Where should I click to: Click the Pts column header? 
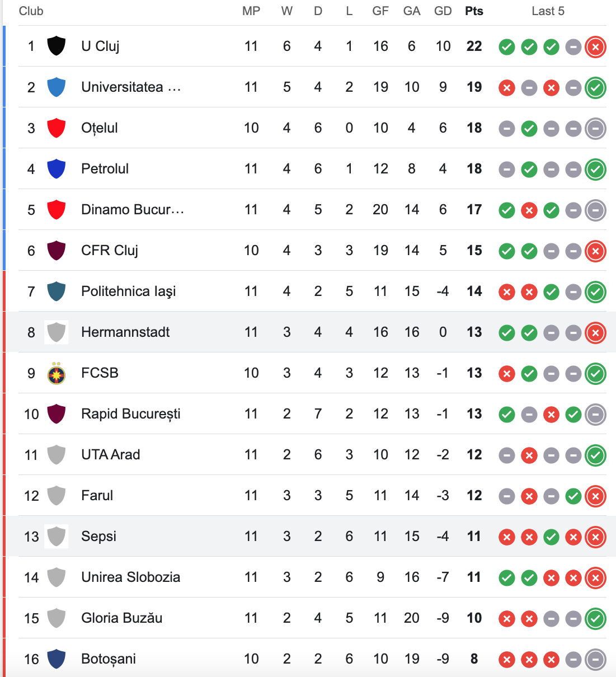pyautogui.click(x=474, y=11)
